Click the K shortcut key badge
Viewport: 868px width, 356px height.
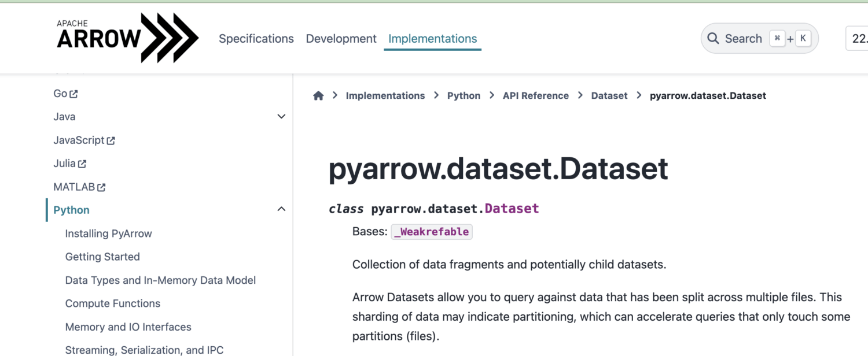pos(803,39)
